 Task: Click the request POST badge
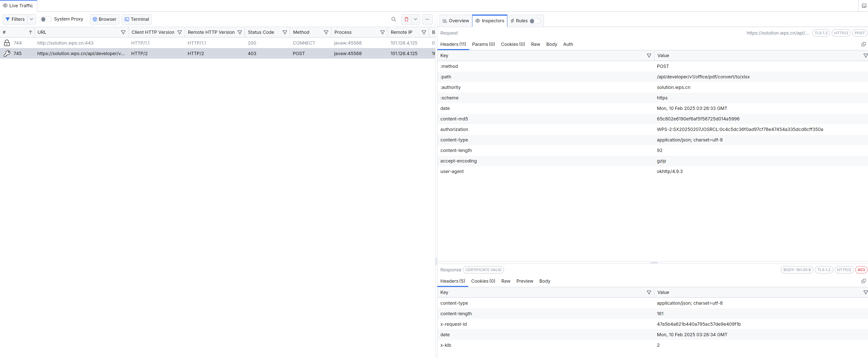click(859, 33)
